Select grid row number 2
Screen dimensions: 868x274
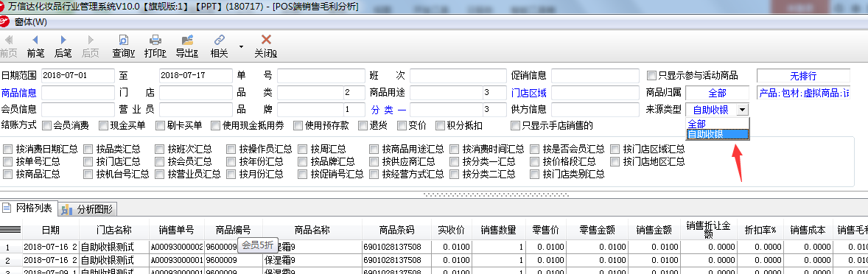click(10, 259)
